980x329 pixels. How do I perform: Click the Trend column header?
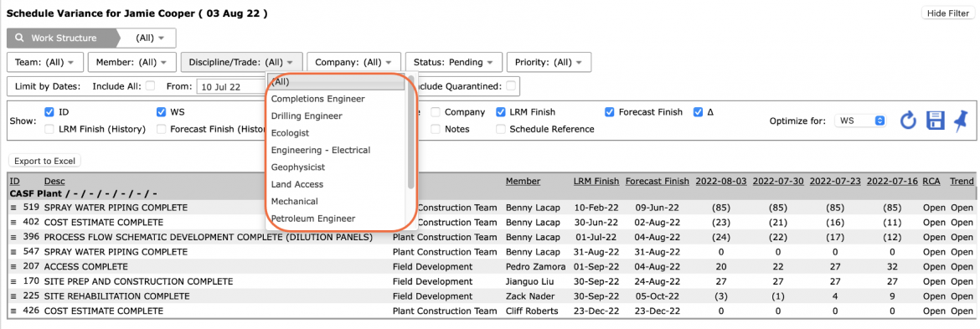pyautogui.click(x=962, y=181)
